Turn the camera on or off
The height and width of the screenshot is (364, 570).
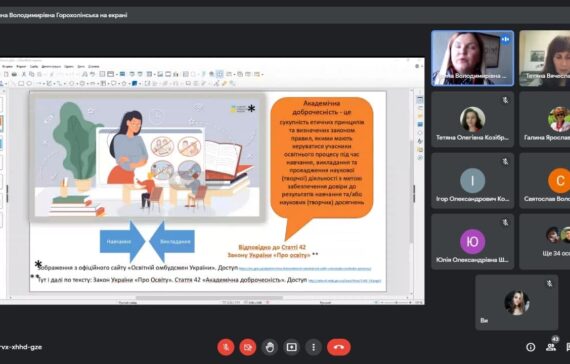248,347
